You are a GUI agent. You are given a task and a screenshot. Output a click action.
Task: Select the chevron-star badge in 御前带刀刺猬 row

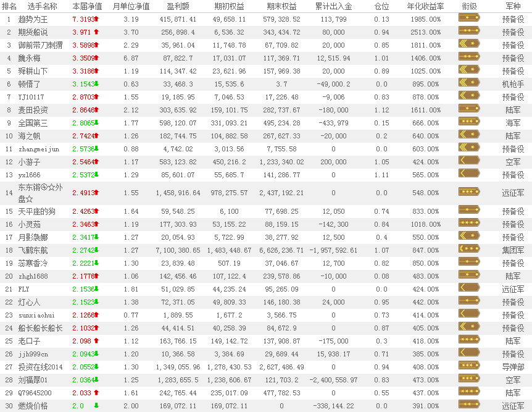(469, 44)
